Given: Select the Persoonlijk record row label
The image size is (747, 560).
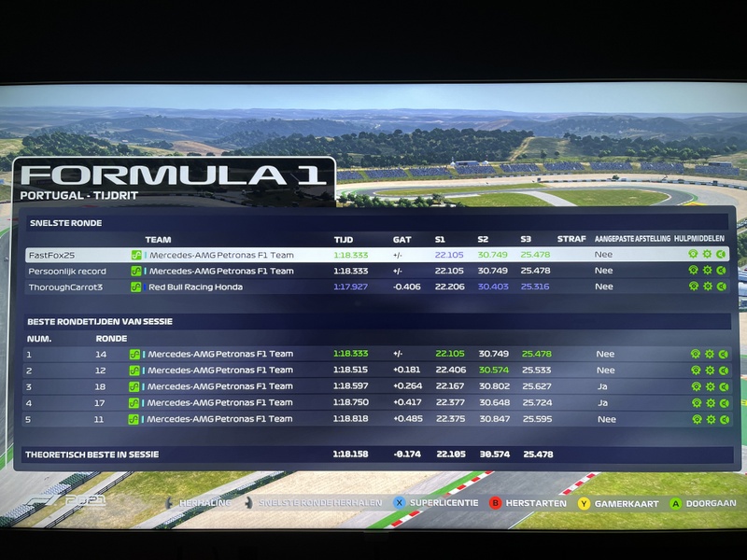Looking at the screenshot, I should point(67,272).
